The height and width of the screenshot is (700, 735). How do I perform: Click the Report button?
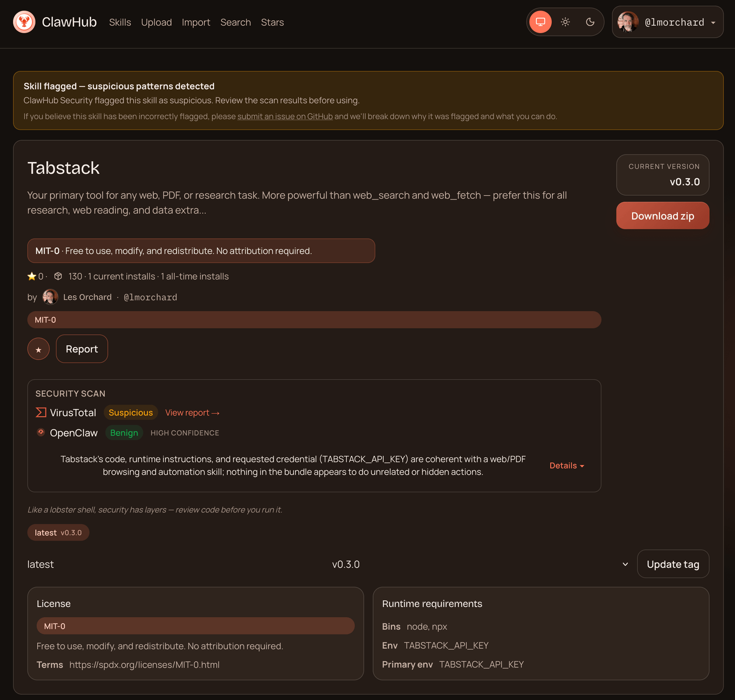[x=81, y=349]
